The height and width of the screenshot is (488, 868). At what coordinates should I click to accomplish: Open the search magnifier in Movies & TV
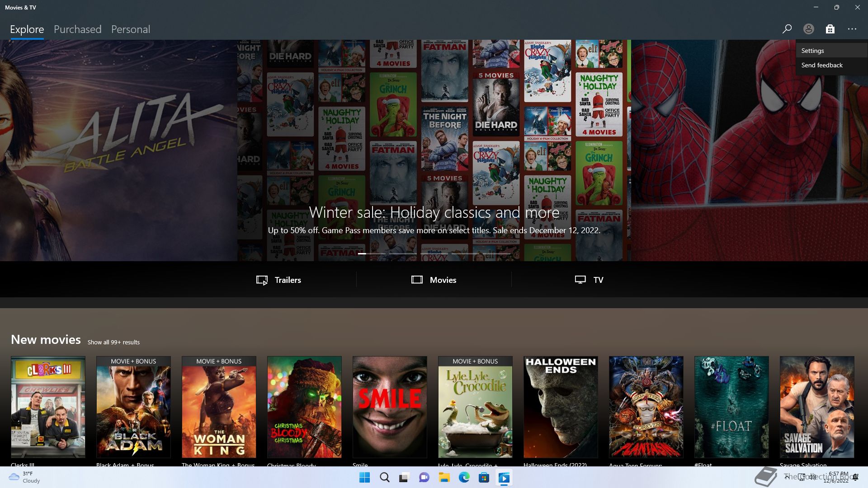tap(787, 29)
